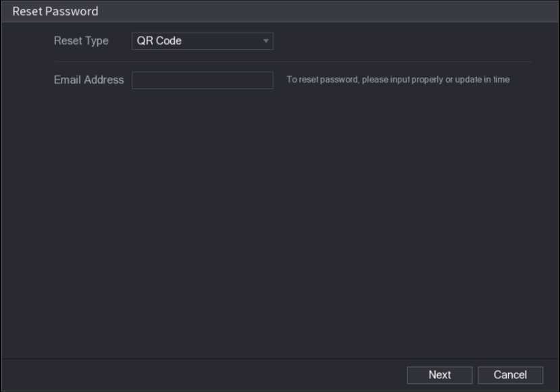Click the arrow beside QR Code
This screenshot has width=560, height=392.
click(x=266, y=41)
